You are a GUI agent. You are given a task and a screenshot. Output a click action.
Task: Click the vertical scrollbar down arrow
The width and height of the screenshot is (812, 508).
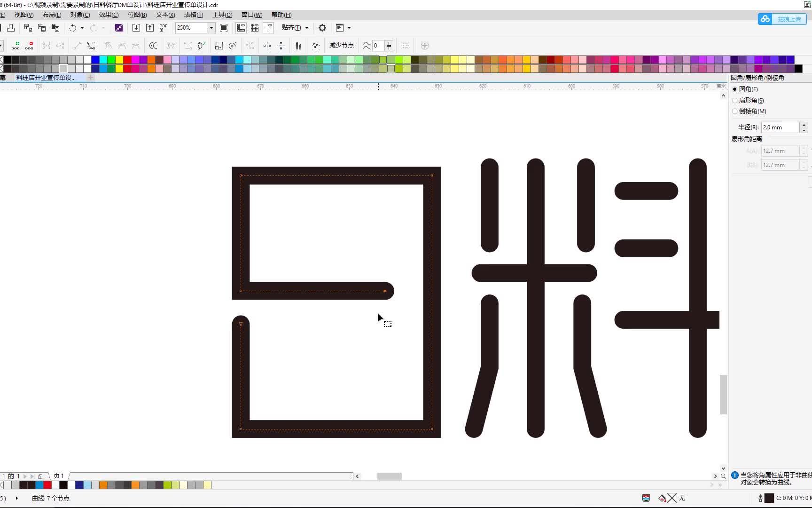(723, 468)
